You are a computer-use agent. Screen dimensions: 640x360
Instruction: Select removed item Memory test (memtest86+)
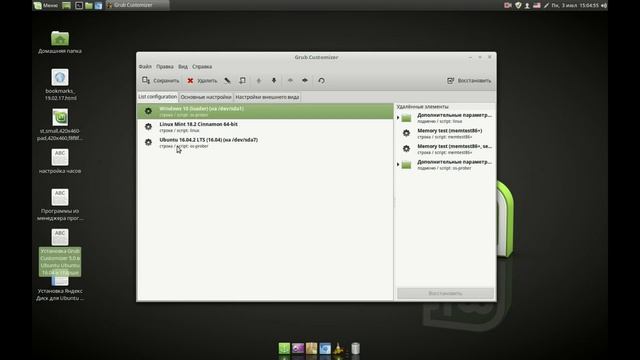coord(445,133)
